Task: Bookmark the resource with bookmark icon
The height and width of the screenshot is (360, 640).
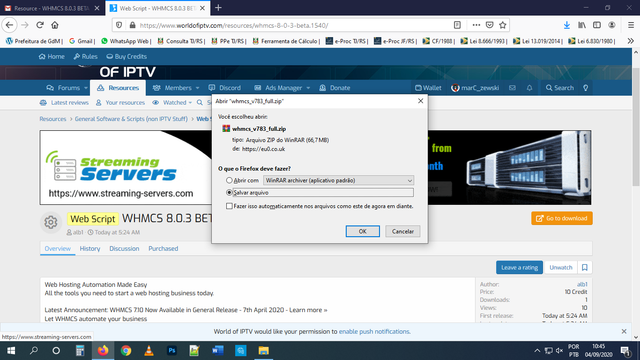Action: tap(584, 267)
